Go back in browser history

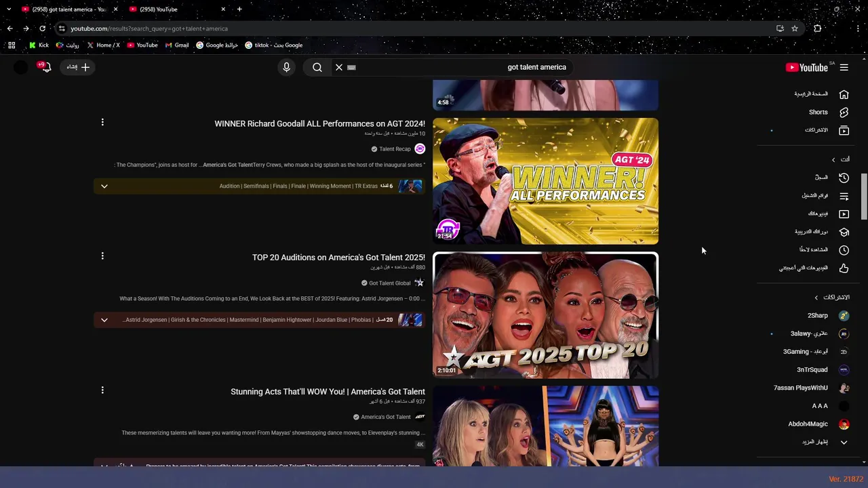click(9, 28)
